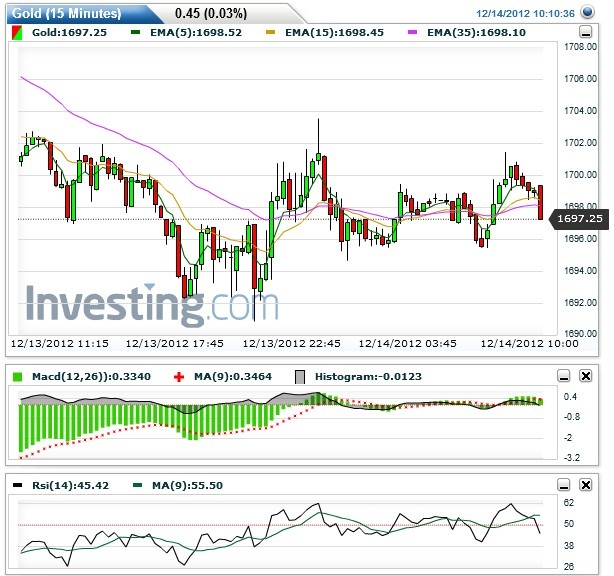Click the 1690.00 price axis label
This screenshot has width=614, height=576.
[580, 334]
